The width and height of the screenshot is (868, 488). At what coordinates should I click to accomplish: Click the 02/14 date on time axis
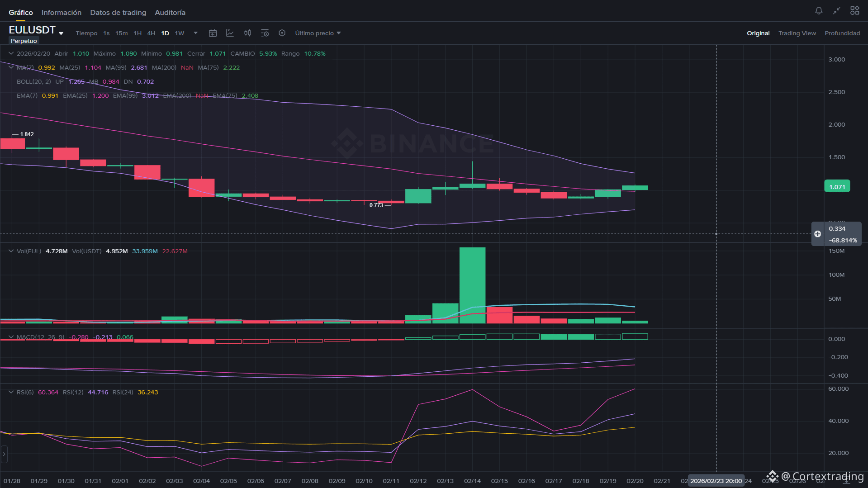pos(472,481)
